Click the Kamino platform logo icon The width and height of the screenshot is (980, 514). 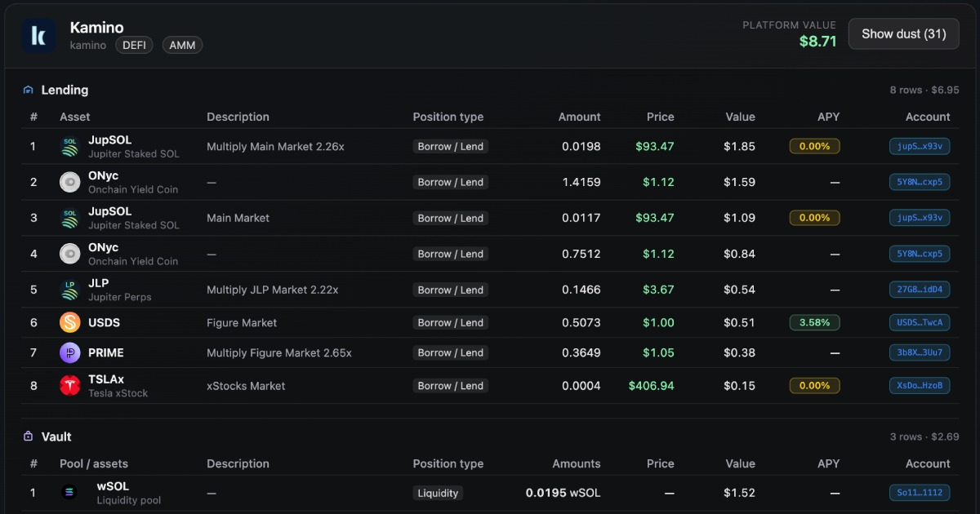pos(38,36)
